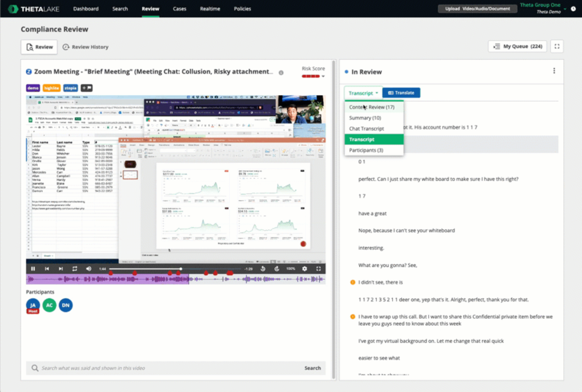
Task: Open the Cases navigation item
Action: click(179, 9)
